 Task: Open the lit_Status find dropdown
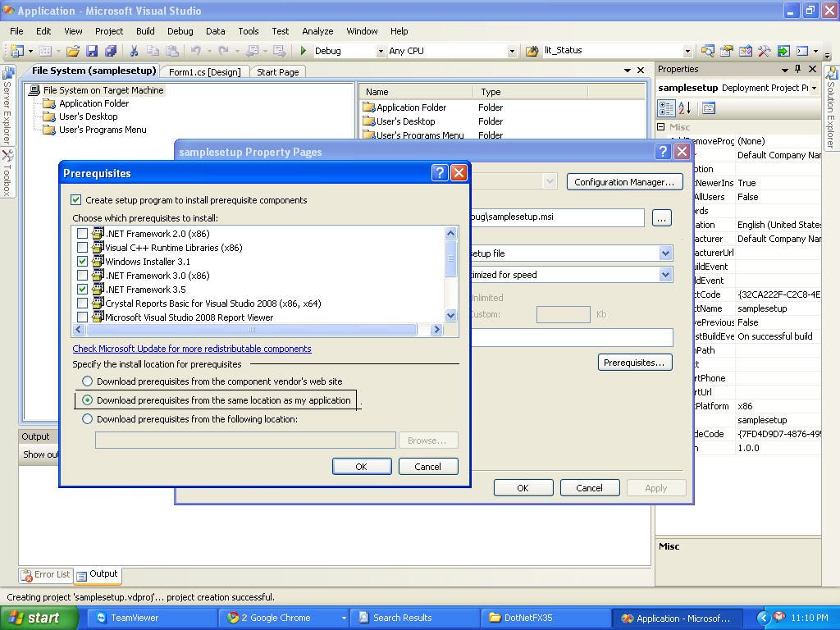coord(687,51)
